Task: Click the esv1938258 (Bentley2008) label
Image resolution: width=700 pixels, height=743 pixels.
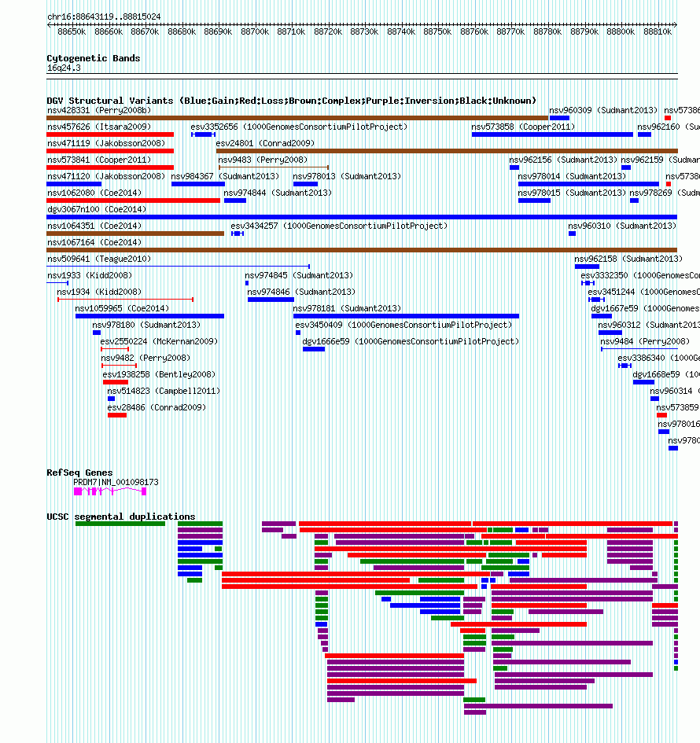Action: point(159,374)
